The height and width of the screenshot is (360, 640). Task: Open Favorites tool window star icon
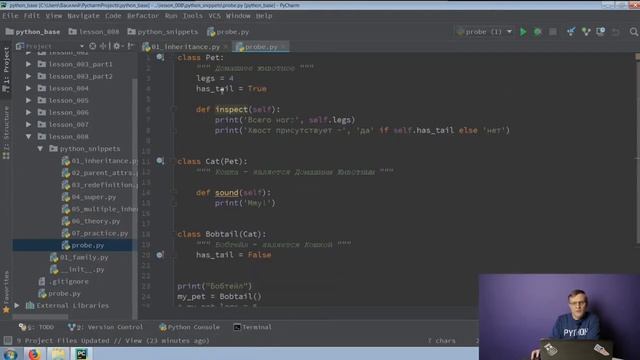(x=6, y=310)
